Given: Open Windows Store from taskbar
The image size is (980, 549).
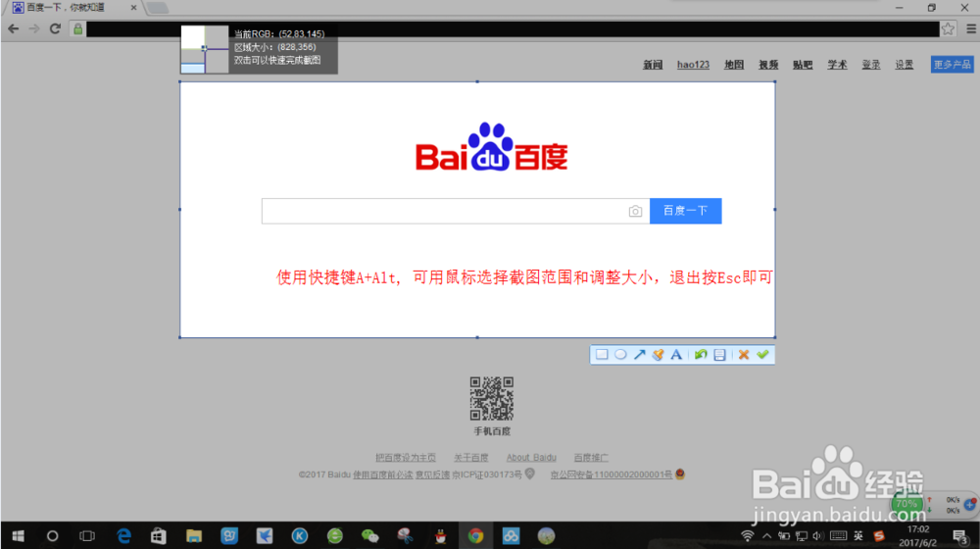Looking at the screenshot, I should pyautogui.click(x=158, y=536).
